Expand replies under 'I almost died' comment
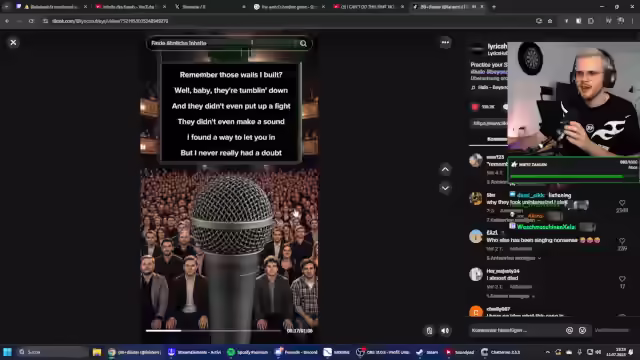This screenshot has height=360, width=640. pyautogui.click(x=510, y=296)
